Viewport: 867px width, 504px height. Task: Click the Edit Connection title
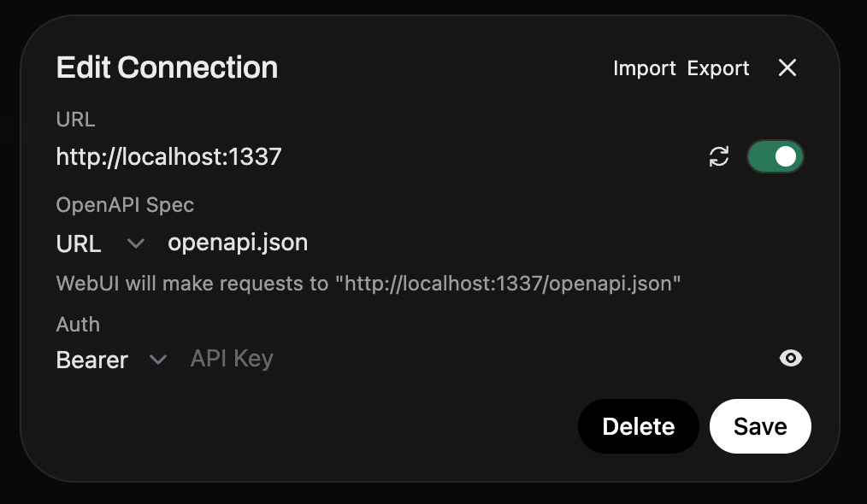pos(167,67)
